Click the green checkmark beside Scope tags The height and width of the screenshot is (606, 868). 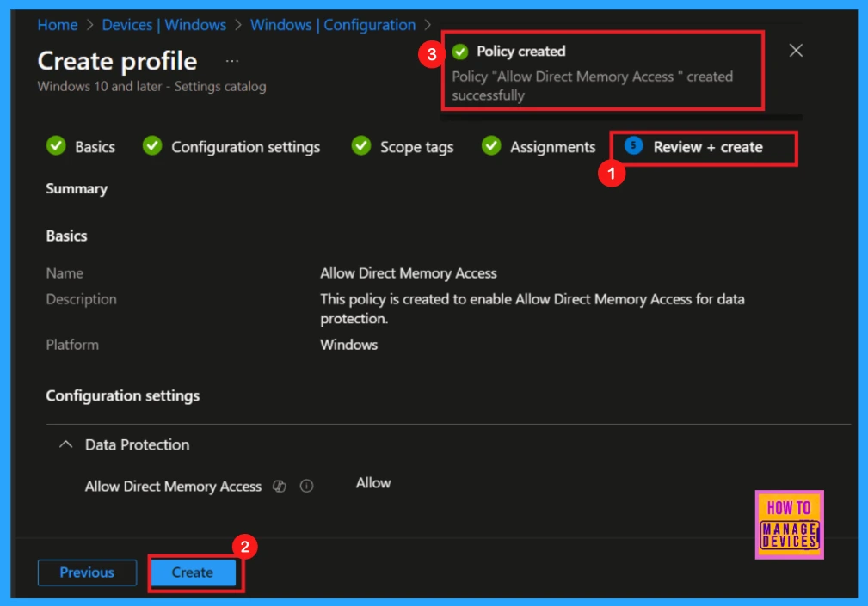[x=361, y=146]
